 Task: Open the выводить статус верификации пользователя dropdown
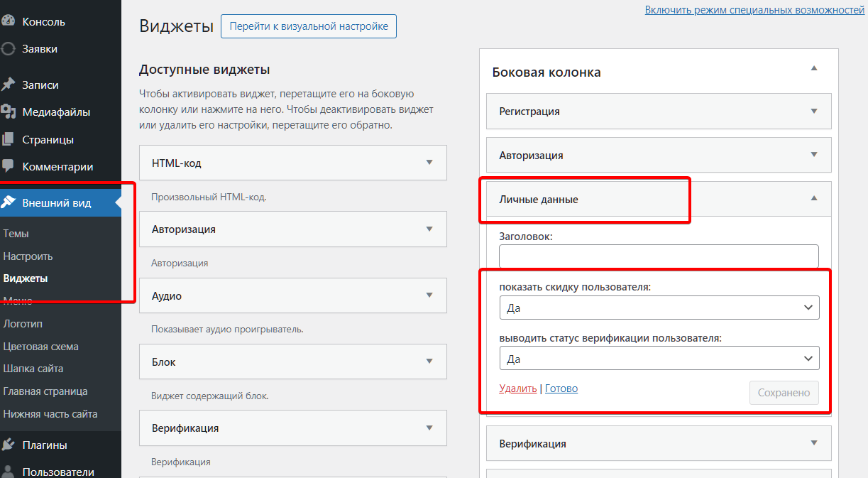click(x=659, y=359)
